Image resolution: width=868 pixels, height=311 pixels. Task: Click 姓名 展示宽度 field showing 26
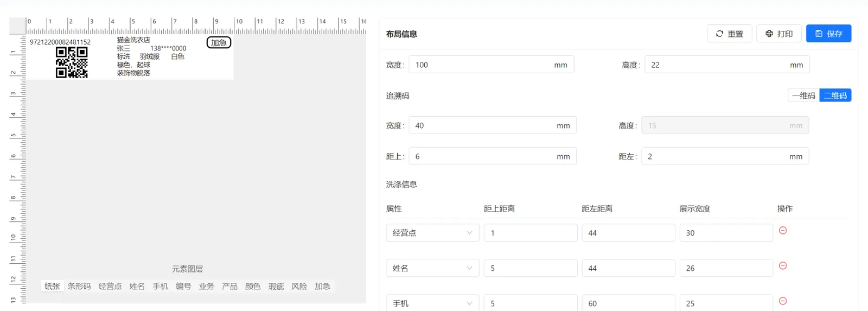tap(726, 268)
